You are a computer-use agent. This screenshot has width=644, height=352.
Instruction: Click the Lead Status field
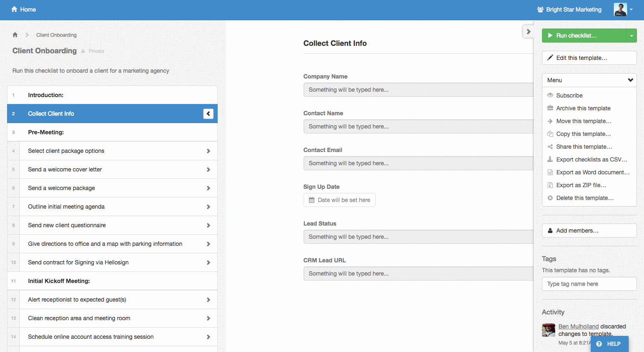point(418,237)
